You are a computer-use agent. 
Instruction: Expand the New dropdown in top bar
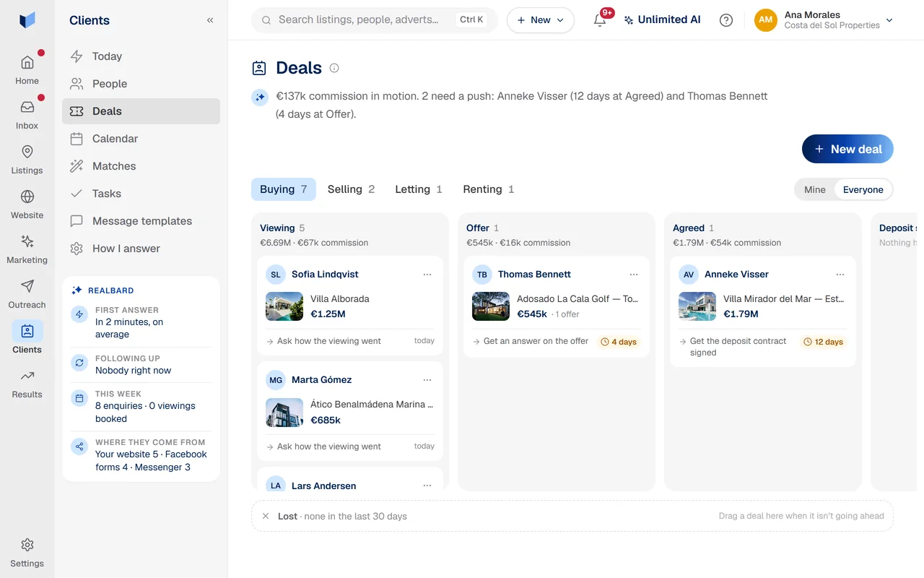click(x=541, y=20)
